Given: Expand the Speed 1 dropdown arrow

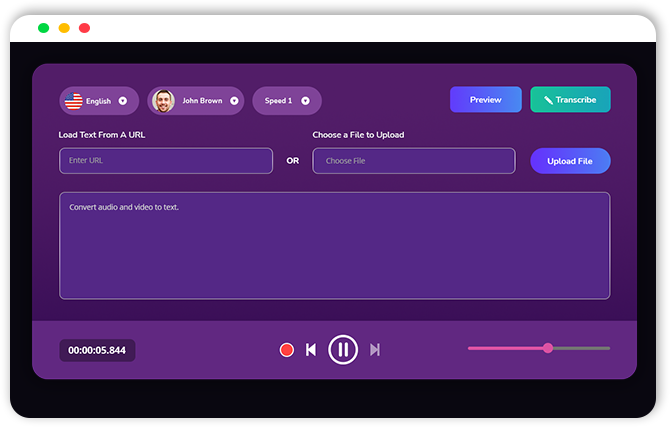Looking at the screenshot, I should click(x=305, y=101).
